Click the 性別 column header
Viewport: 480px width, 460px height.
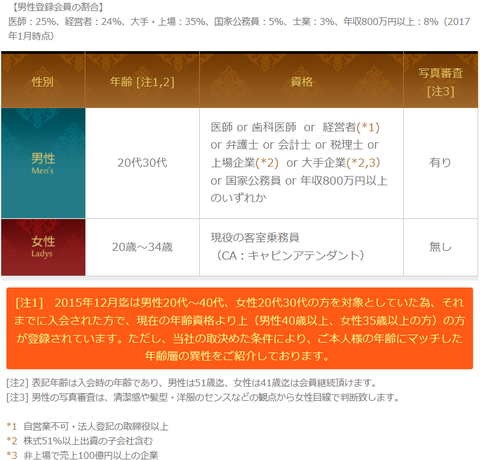43,80
